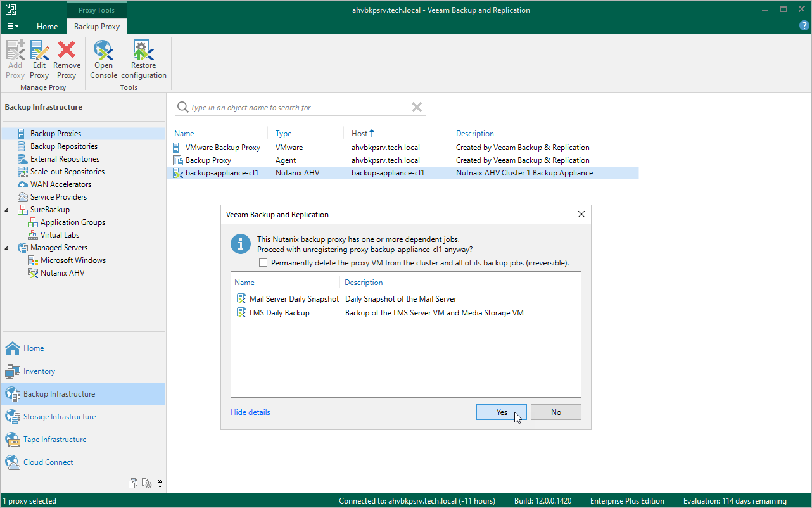Screen dimensions: 812x508
Task: Click the Proxy Tools contextual tab
Action: pyautogui.click(x=97, y=10)
